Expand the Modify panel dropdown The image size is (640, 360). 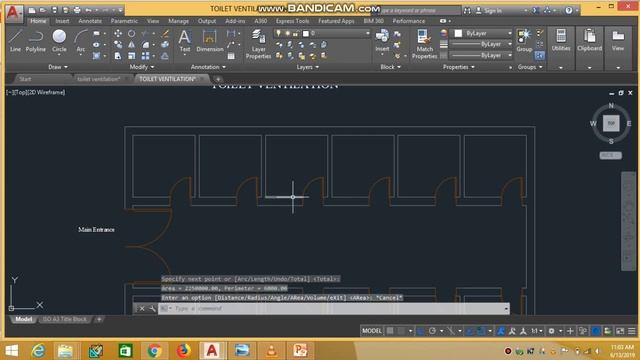(x=142, y=67)
